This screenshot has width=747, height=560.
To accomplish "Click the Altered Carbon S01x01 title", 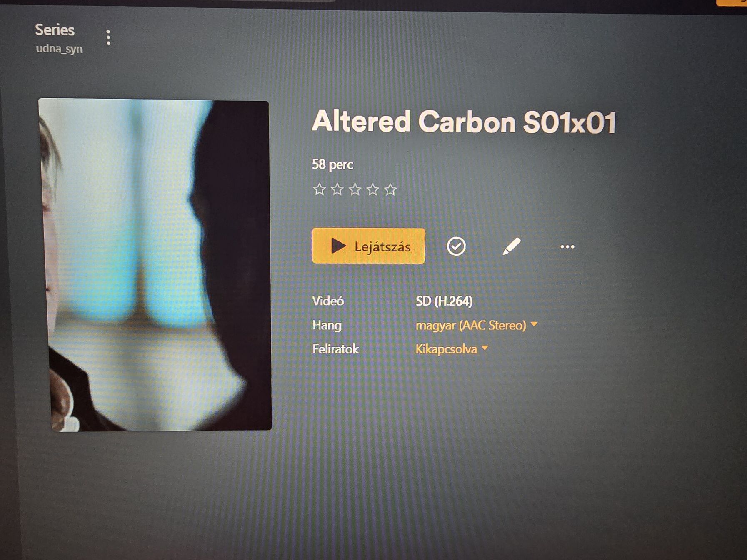I will 464,122.
